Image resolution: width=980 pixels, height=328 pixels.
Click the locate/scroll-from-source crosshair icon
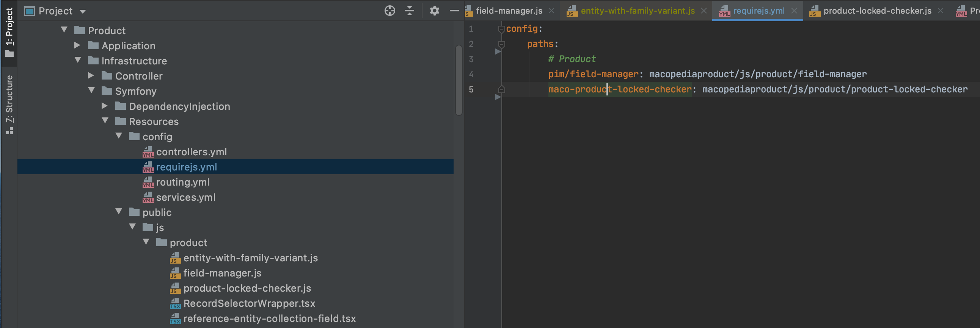click(389, 11)
